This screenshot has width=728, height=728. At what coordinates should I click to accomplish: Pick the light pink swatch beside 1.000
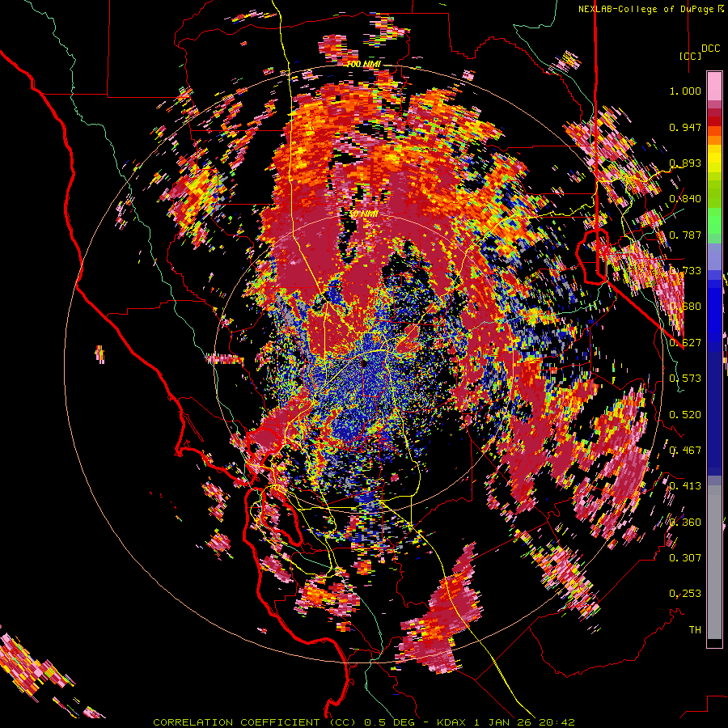point(714,87)
